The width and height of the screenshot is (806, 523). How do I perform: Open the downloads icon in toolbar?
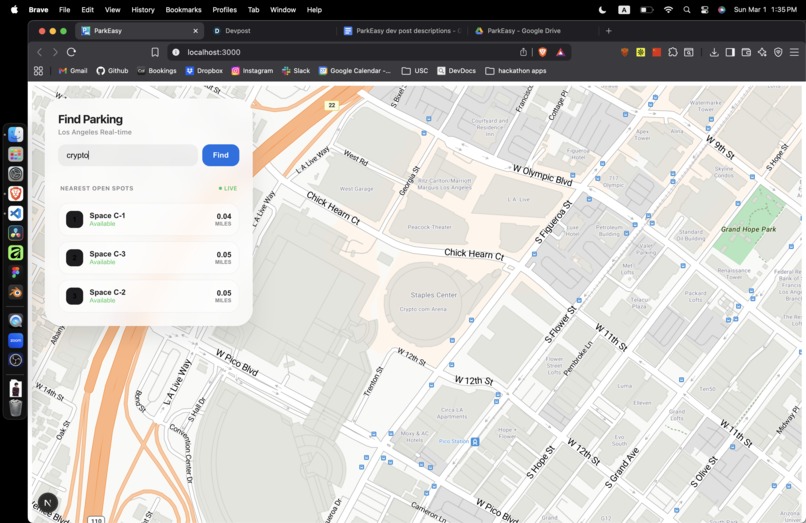tap(714, 52)
